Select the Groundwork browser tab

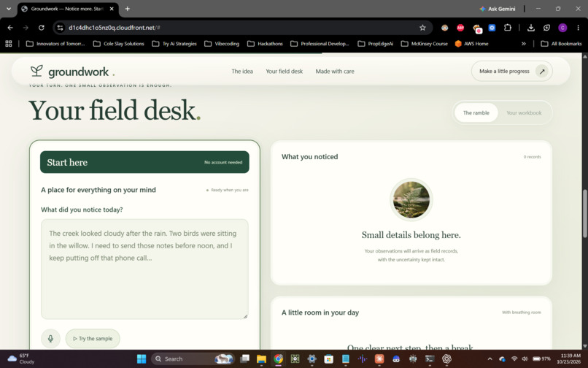click(68, 9)
